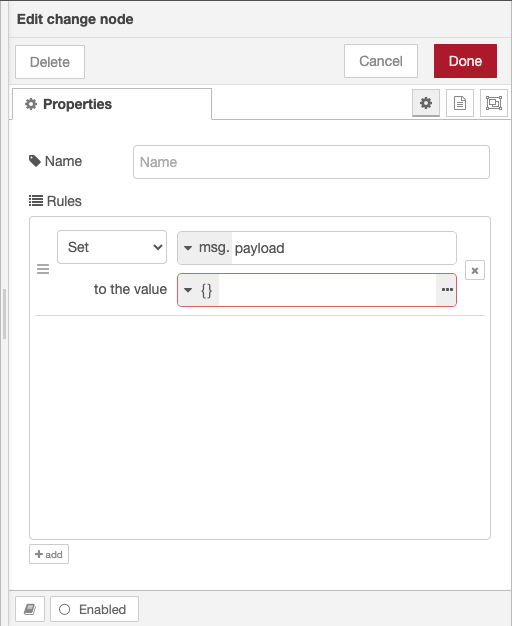Click the Cancel button
Viewport: 512px width, 626px height.
(381, 61)
